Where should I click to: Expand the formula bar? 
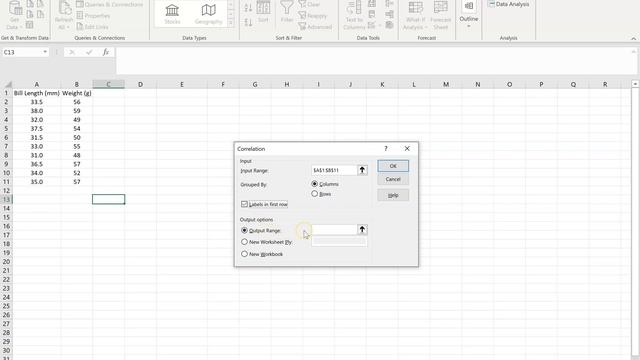tap(633, 52)
